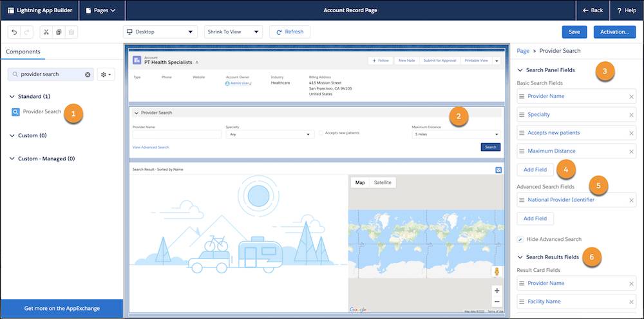Toggle the Hide Advanced Search checkbox
644x319 pixels.
[x=520, y=239]
